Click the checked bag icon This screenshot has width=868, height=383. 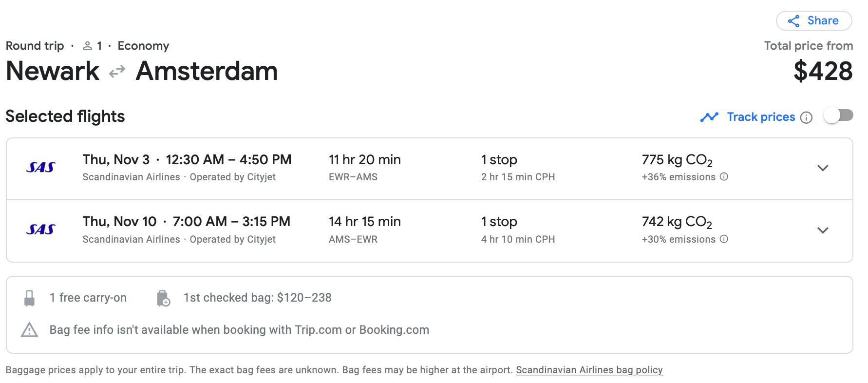click(x=163, y=298)
